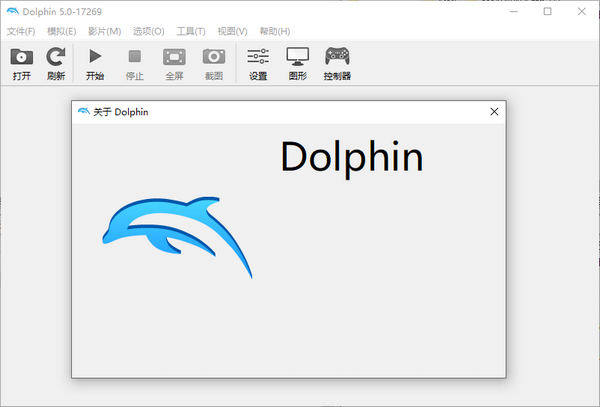
Task: Maximize the Dolphin main window
Action: pos(548,11)
